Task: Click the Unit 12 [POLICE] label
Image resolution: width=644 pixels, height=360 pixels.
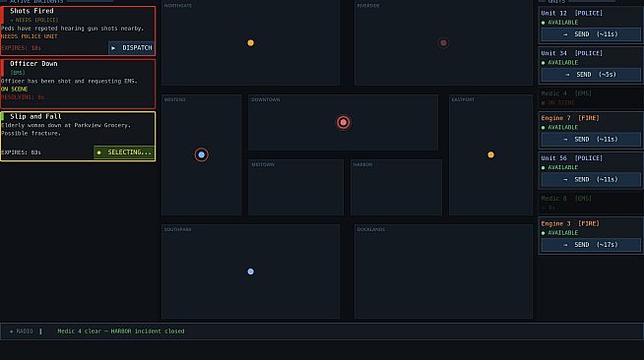Action: [572, 13]
